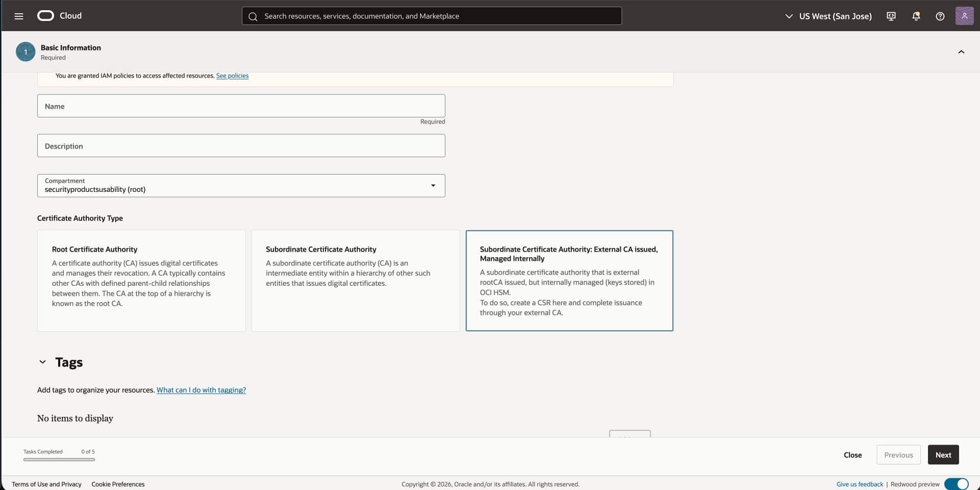
Task: Open the US West (San Jose) region menu
Action: tap(828, 16)
